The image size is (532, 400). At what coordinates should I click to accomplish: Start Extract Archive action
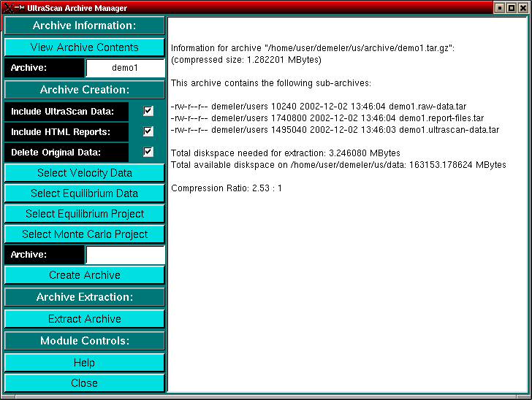pos(85,319)
